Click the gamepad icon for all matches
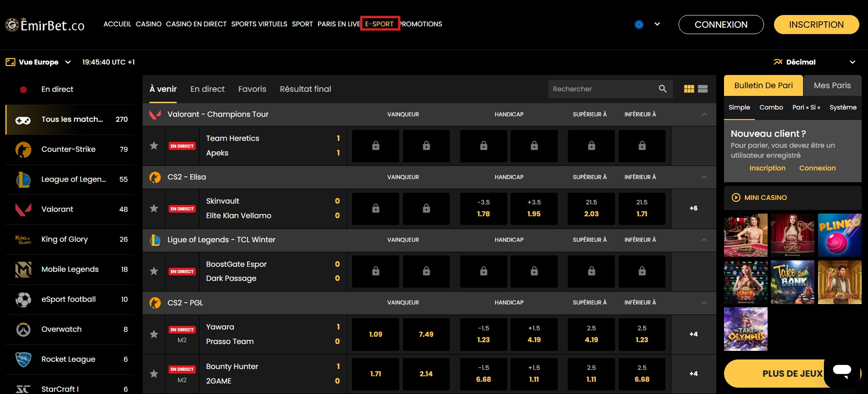 (x=23, y=120)
